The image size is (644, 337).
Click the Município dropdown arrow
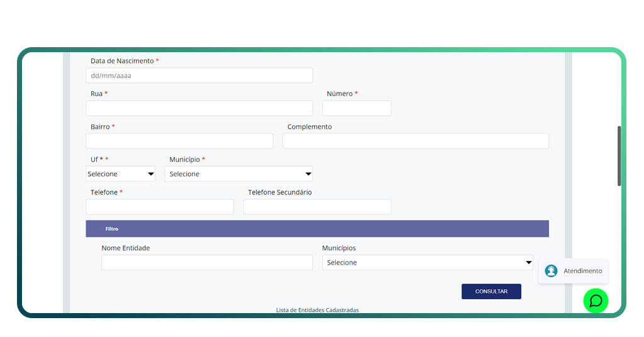(308, 174)
